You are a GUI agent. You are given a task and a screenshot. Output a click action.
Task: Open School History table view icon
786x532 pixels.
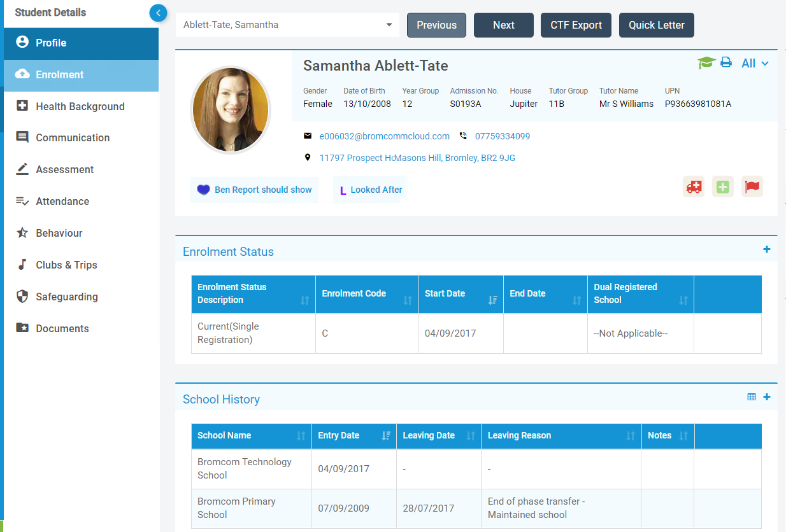click(752, 397)
